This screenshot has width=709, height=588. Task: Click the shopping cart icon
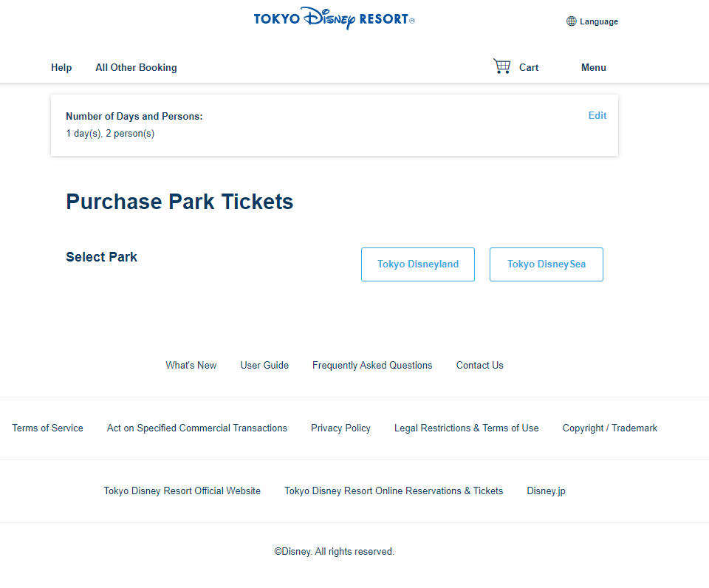502,66
